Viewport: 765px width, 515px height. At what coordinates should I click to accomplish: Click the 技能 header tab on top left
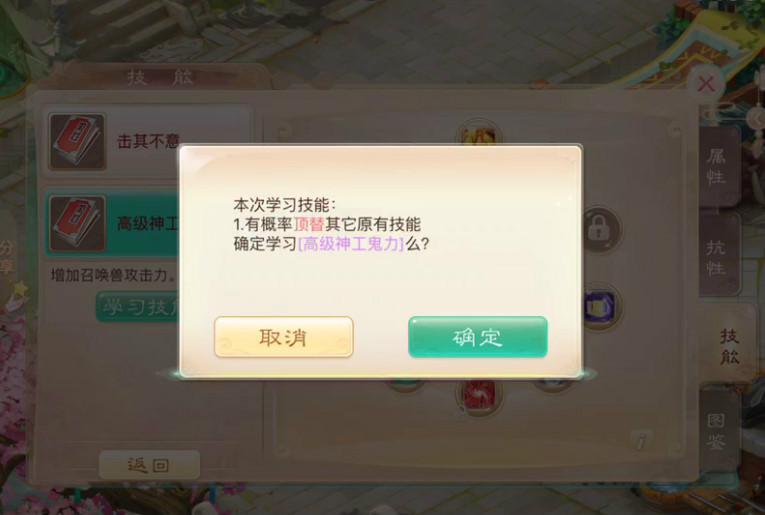coord(160,77)
